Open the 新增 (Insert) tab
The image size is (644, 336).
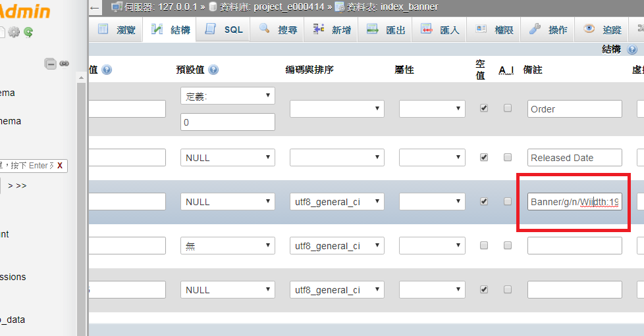(331, 30)
